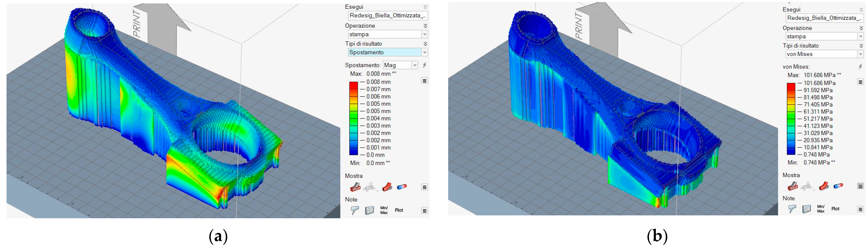Viewport: 868px width, 249px height.
Task: Click the displacement color legend bar
Action: [x=354, y=118]
